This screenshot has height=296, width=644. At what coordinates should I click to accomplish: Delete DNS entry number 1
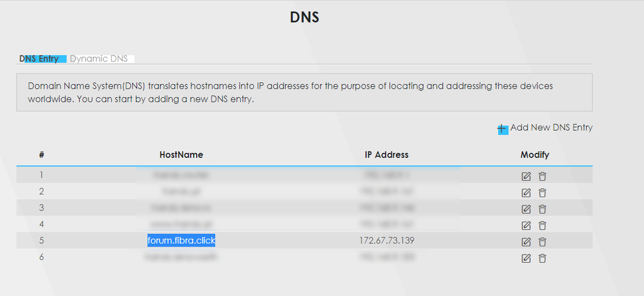[542, 177]
